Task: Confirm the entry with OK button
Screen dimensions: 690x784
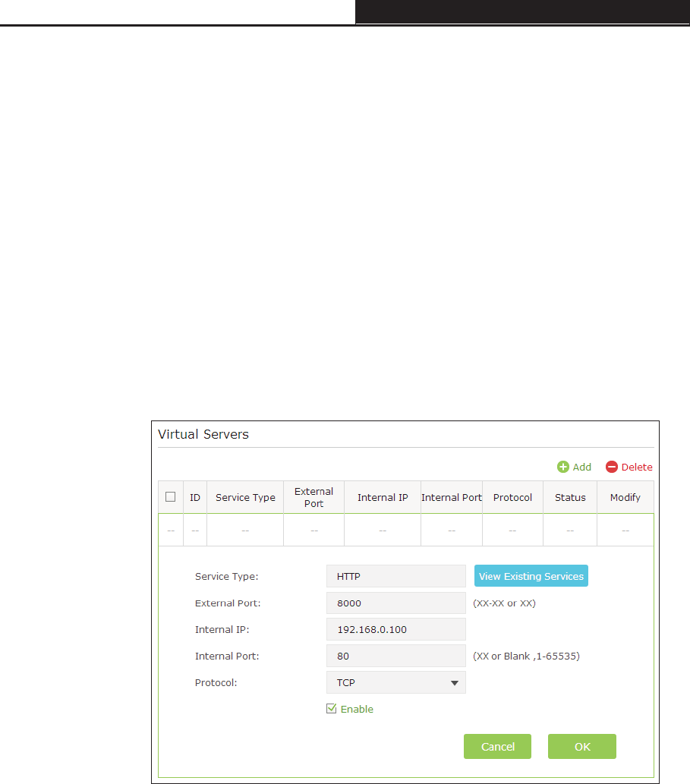Action: [x=582, y=747]
